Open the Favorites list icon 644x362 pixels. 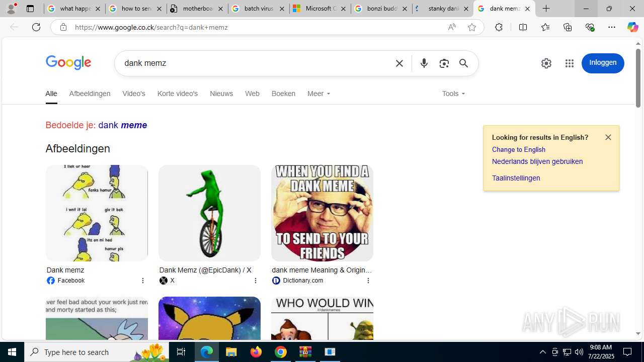[x=545, y=27]
